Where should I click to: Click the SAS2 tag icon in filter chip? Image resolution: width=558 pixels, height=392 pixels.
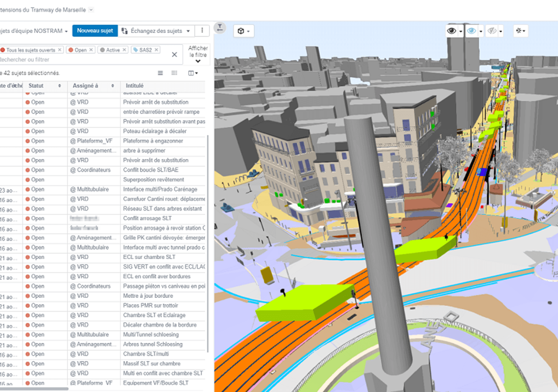(x=135, y=50)
